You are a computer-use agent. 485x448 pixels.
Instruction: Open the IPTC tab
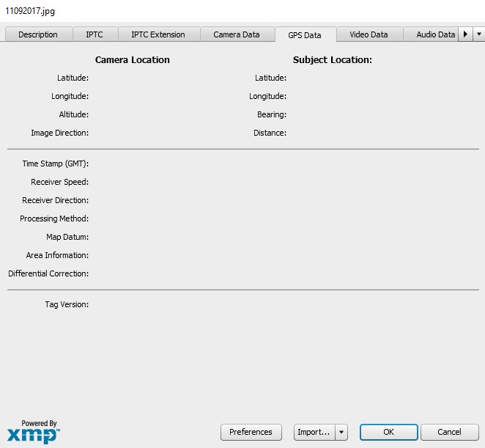pos(94,34)
